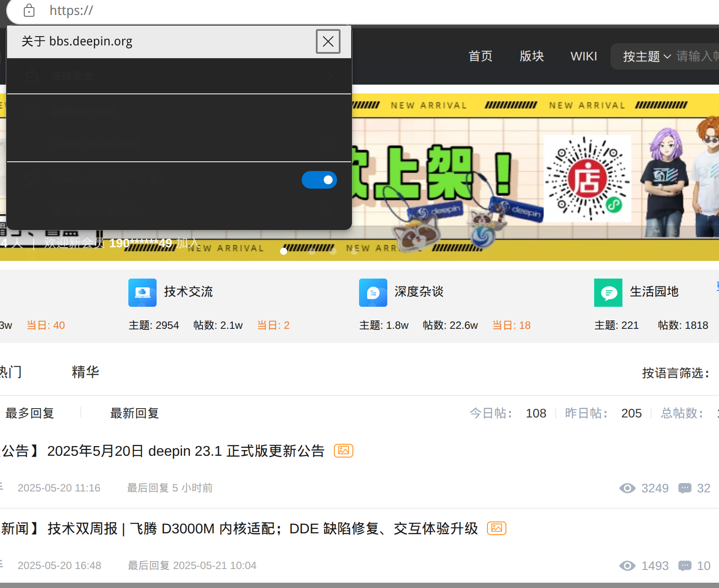Image resolution: width=719 pixels, height=588 pixels.
Task: Open the 按主题 search type dropdown
Action: click(647, 56)
